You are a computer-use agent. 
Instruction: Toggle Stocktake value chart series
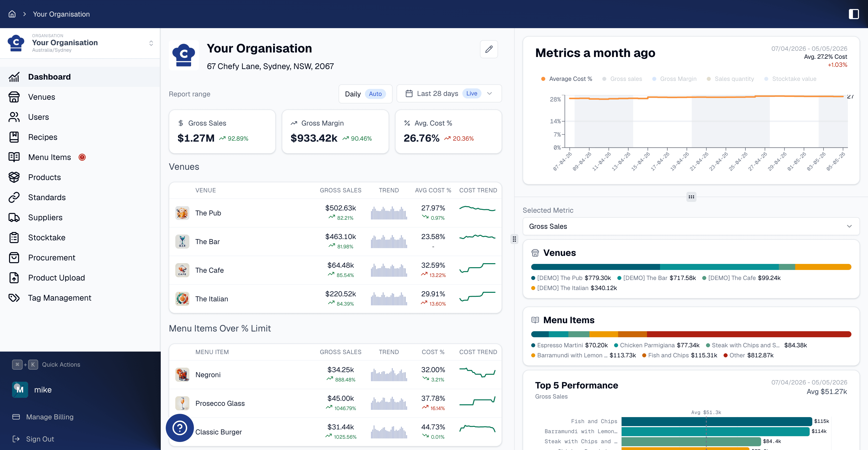(790, 79)
